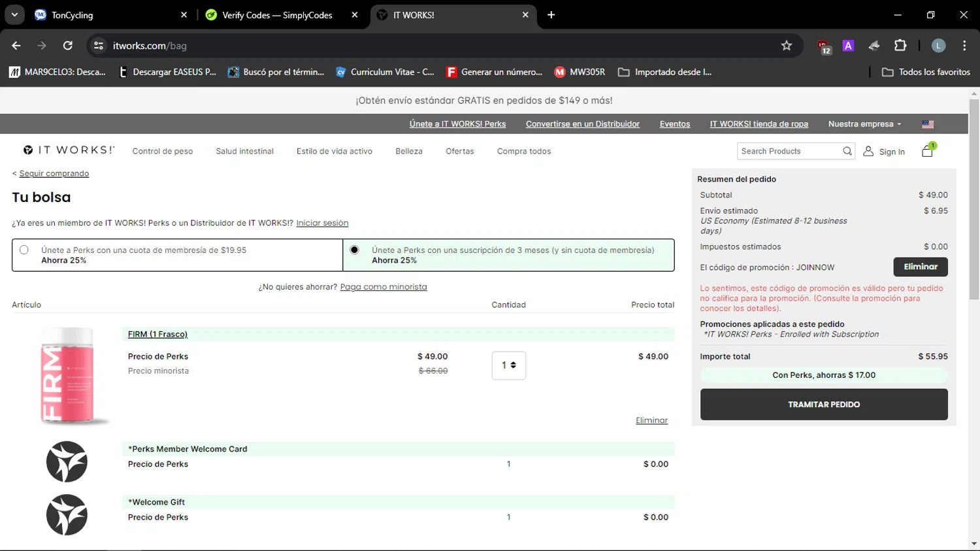Select 3-month subscription Perks option

pos(354,250)
